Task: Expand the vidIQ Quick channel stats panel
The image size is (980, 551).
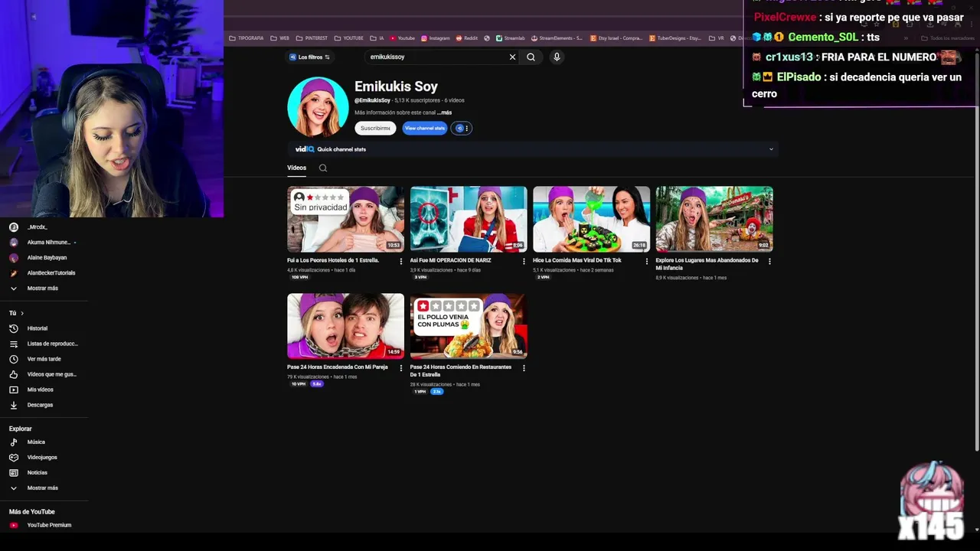Action: tap(771, 149)
